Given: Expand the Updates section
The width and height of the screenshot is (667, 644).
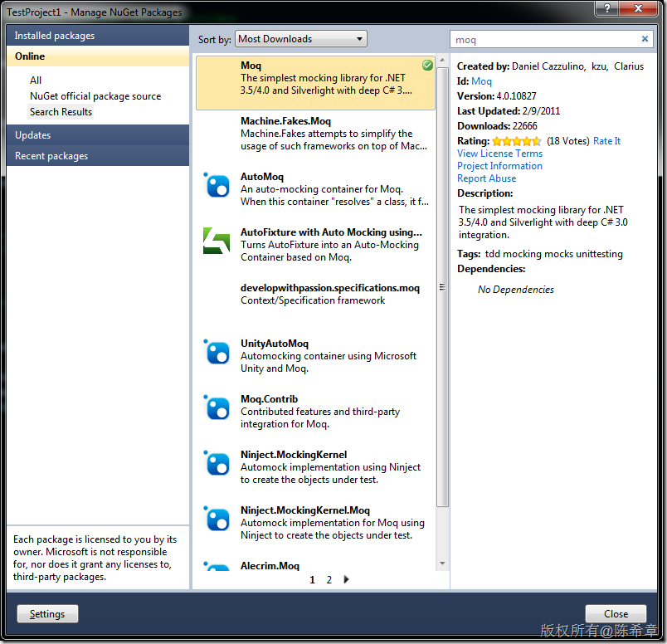Looking at the screenshot, I should 98,135.
